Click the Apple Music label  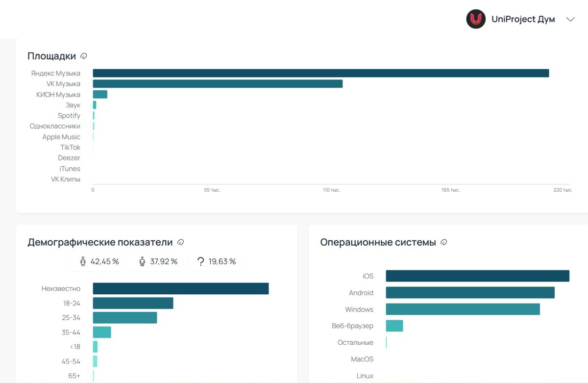pyautogui.click(x=61, y=137)
